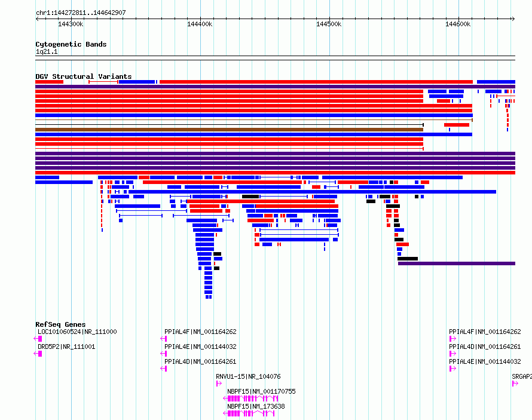Click left-pointing arrow glyph under left PPIAL4D label

click(164, 369)
